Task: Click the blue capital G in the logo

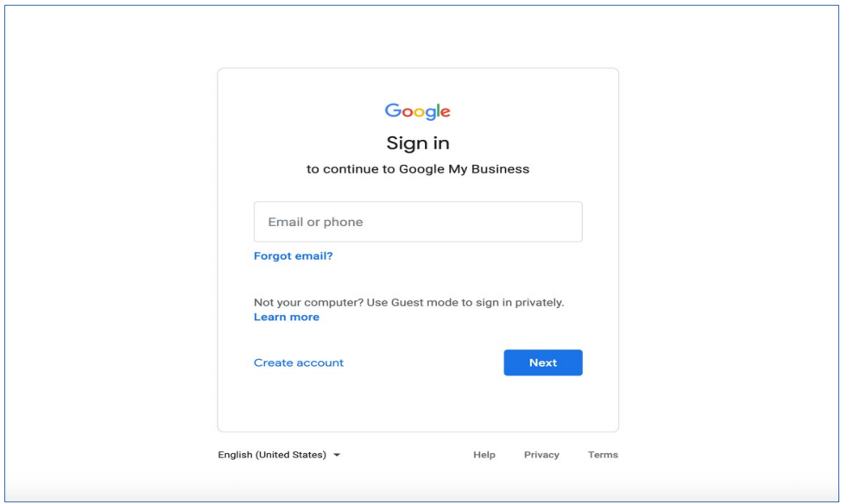Action: coord(392,110)
